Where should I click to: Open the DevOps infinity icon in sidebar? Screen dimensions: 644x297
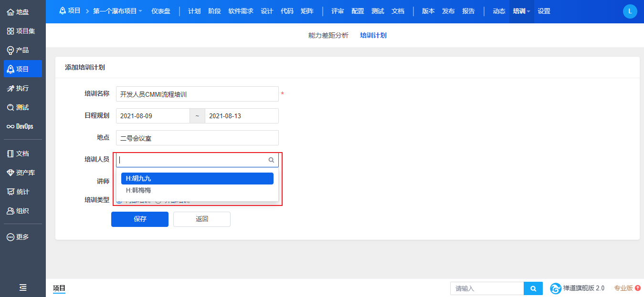(10, 126)
